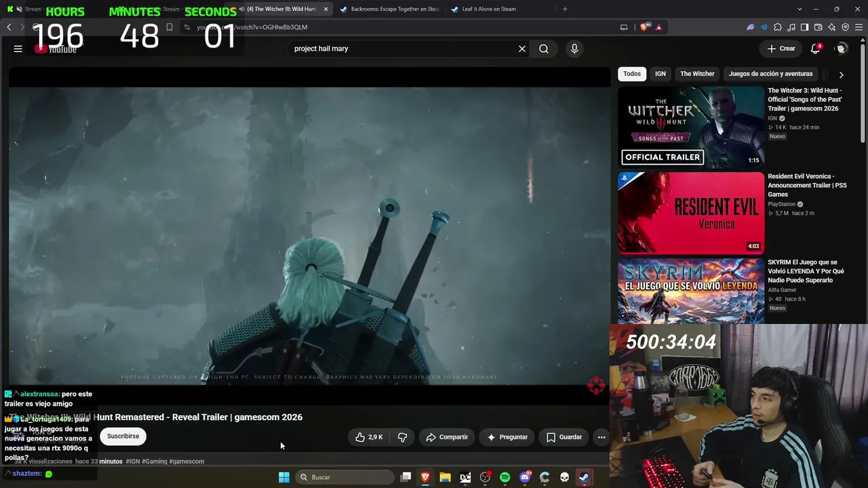The height and width of the screenshot is (488, 868).
Task: Dislike the video with thumbs down
Action: tap(402, 437)
